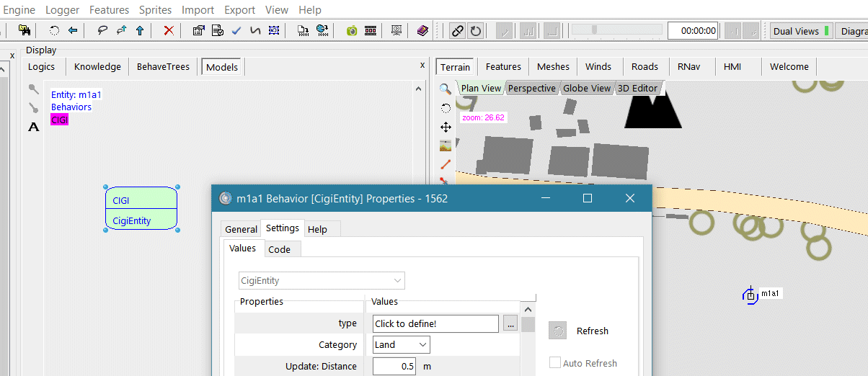
Task: Click the blue checkmark validate icon
Action: tap(236, 30)
